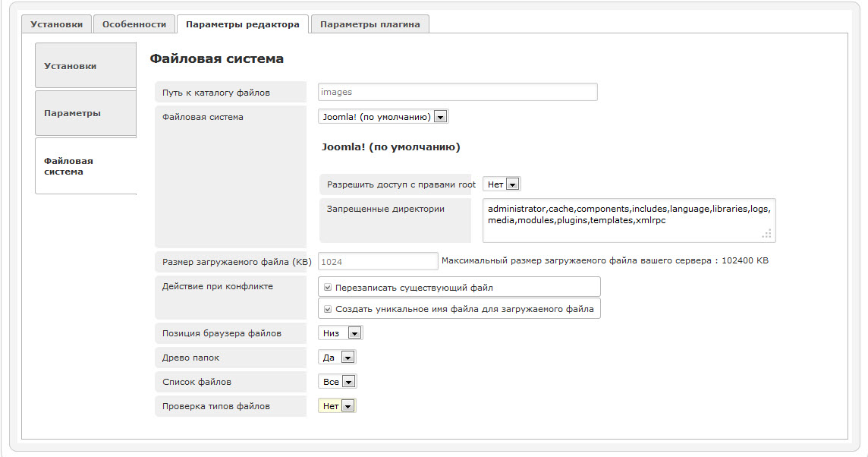Click the Проверка типов файлов label
This screenshot has height=457, width=868.
click(x=216, y=406)
